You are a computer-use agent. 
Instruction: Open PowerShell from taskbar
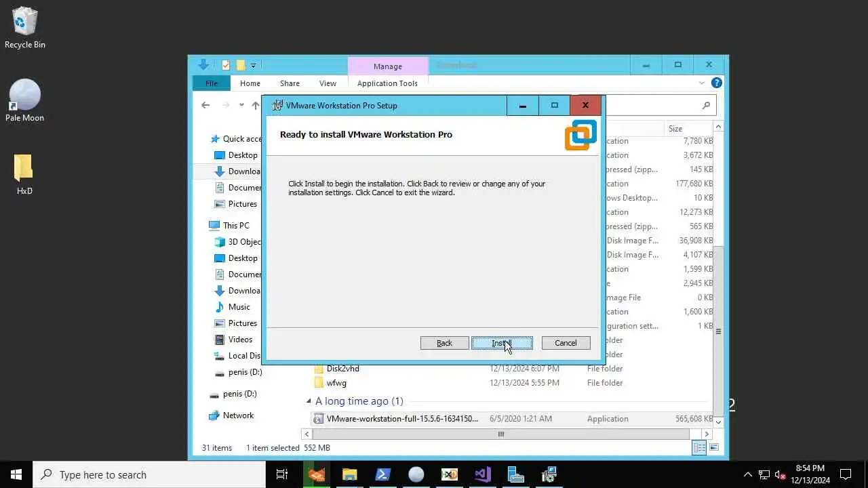[383, 474]
